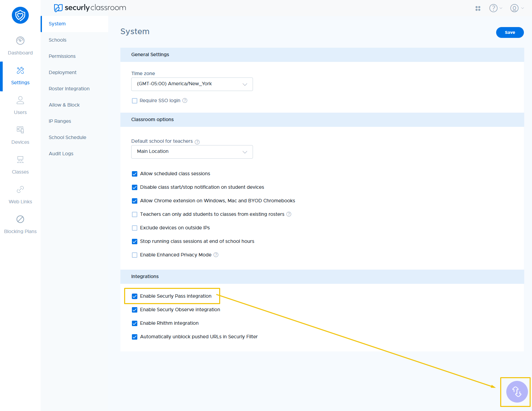Open the Audit Logs section

coord(61,154)
